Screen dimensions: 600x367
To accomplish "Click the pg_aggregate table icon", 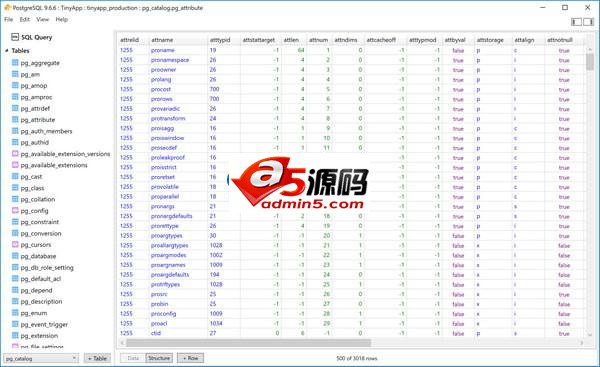I will [x=15, y=62].
